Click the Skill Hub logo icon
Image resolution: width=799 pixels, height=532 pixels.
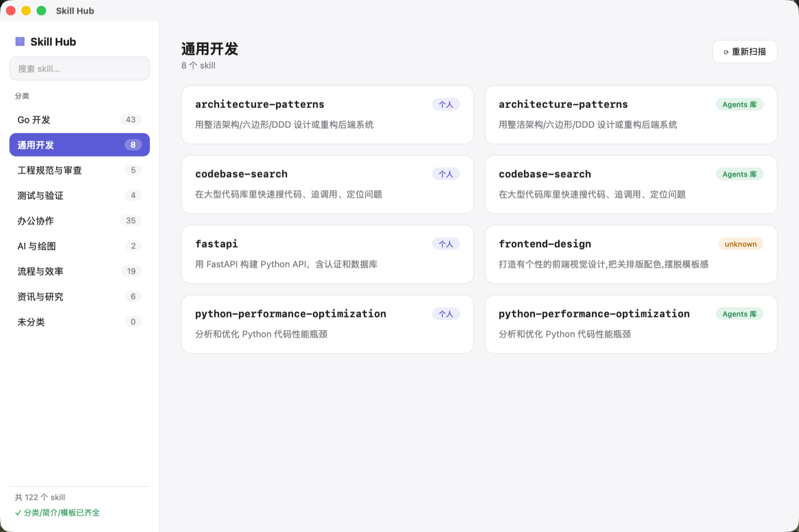[x=20, y=41]
